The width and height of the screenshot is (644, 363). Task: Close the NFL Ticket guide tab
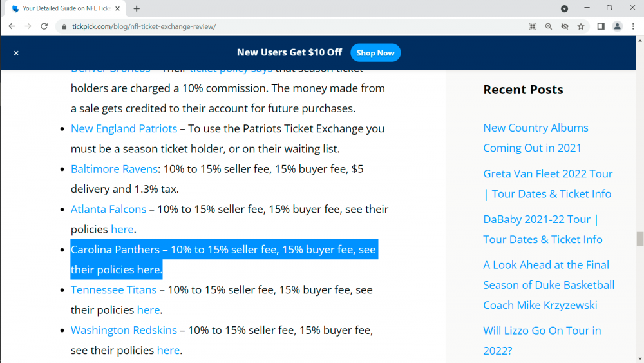click(117, 8)
